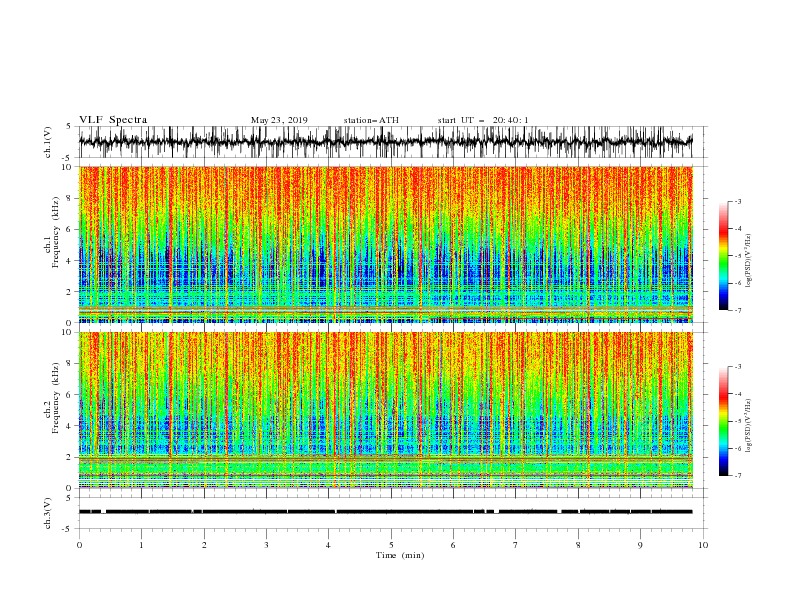Click the "8" kHz tick on ch.1 frequency axis
The width and height of the screenshot is (792, 612).
pos(70,198)
